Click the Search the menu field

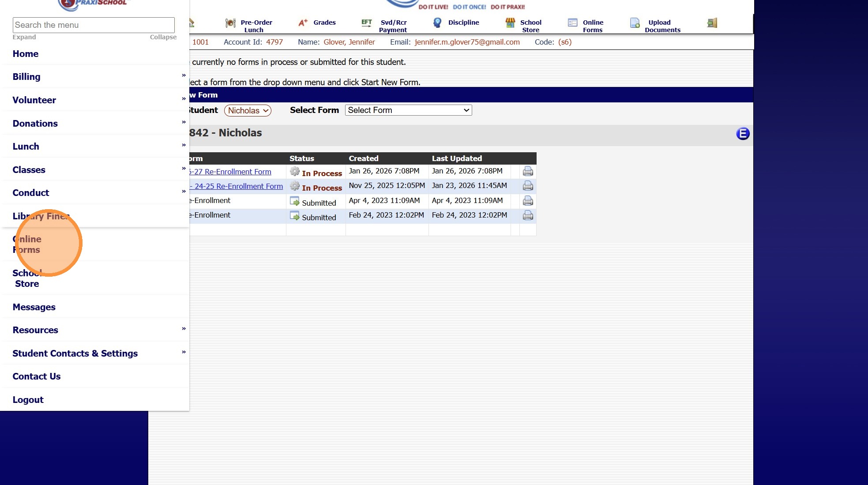coord(94,25)
